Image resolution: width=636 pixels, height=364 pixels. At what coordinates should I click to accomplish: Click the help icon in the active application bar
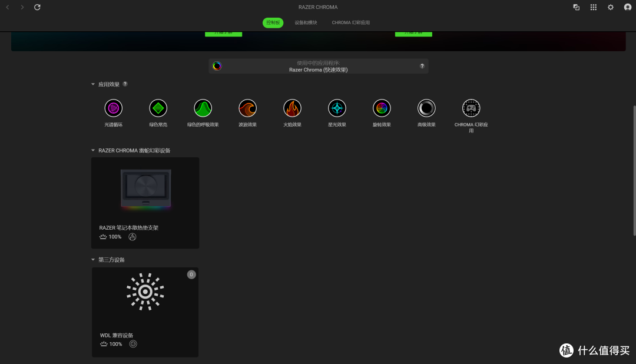click(x=422, y=66)
